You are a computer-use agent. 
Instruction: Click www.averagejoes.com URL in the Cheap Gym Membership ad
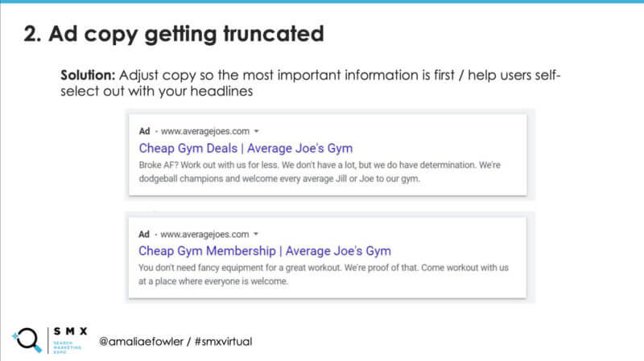point(205,234)
